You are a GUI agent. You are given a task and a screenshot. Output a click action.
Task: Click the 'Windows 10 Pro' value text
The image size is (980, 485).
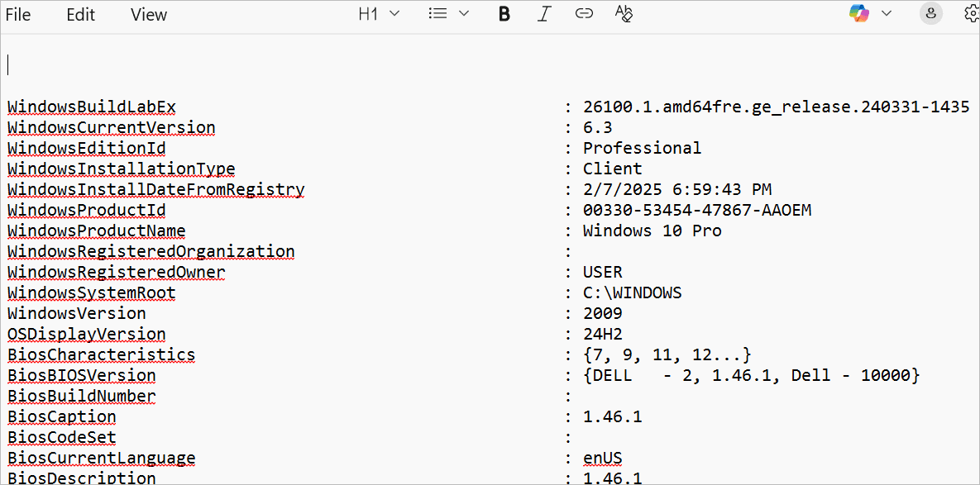(x=652, y=231)
